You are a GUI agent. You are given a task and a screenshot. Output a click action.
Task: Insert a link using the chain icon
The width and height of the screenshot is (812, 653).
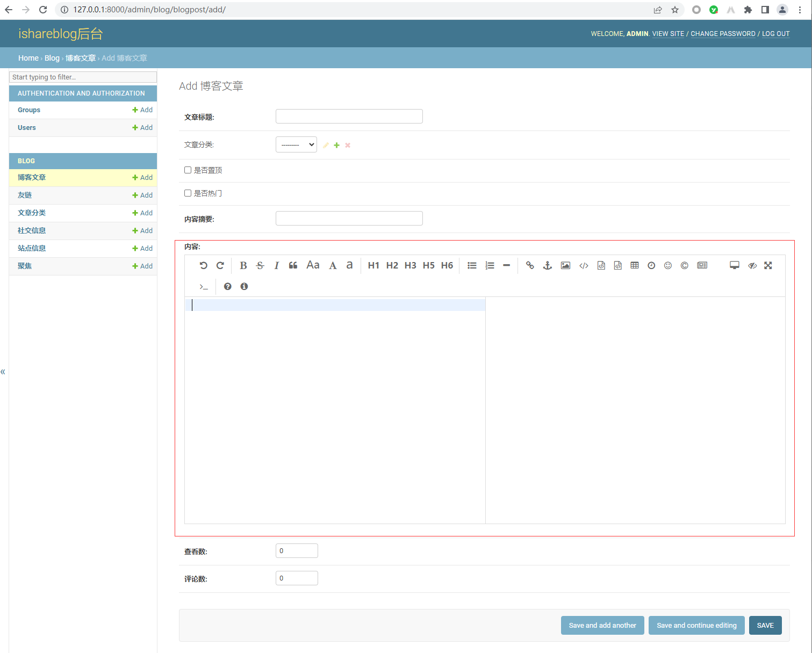530,265
